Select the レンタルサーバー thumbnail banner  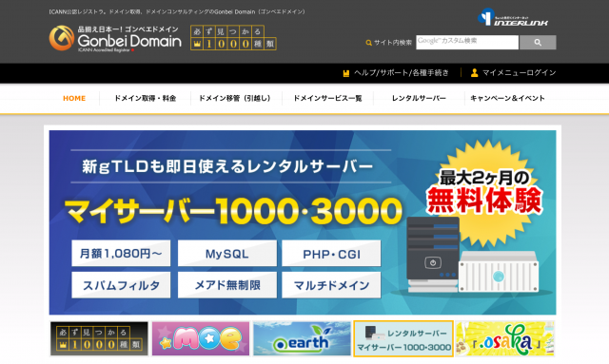click(403, 338)
